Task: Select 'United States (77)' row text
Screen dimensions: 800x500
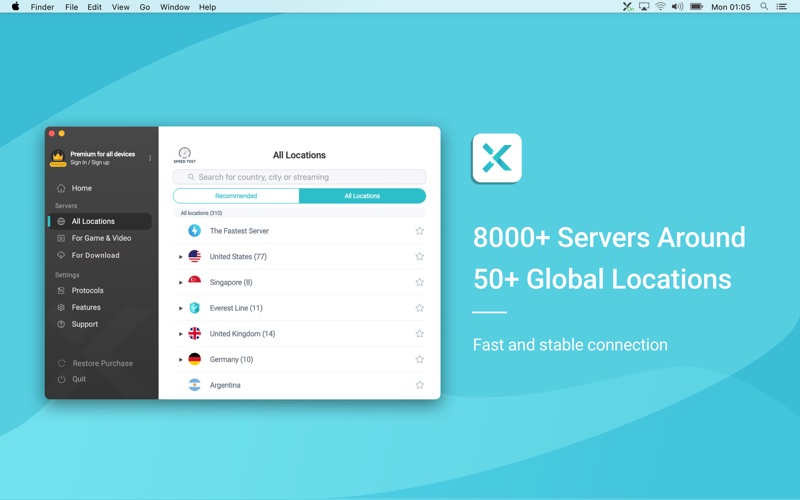Action: tap(238, 256)
